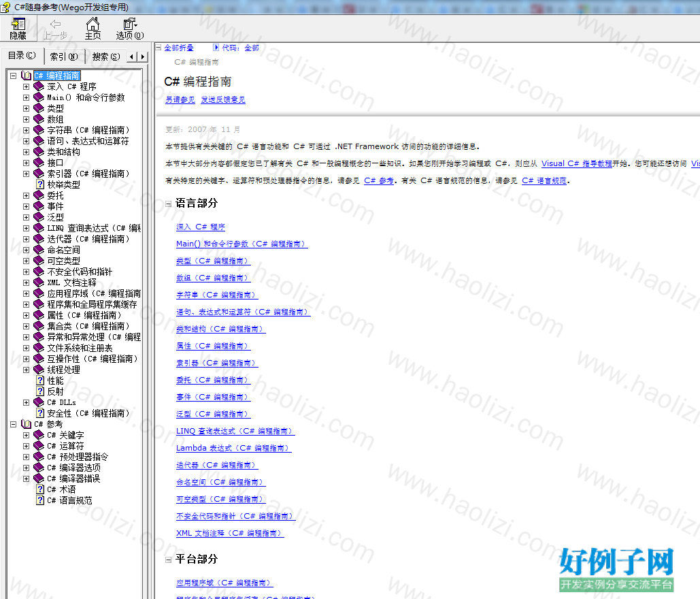700x599 pixels.
Task: Open the 代码: 全部 code filter dropdown
Action: click(x=236, y=48)
